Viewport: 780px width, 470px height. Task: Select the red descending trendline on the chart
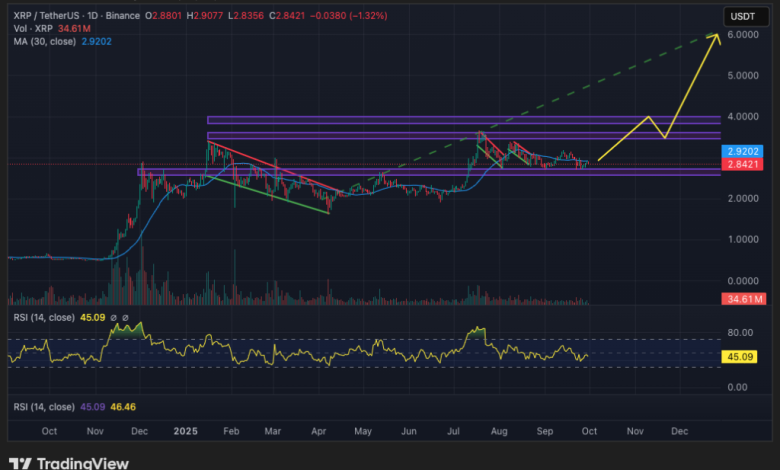270,168
